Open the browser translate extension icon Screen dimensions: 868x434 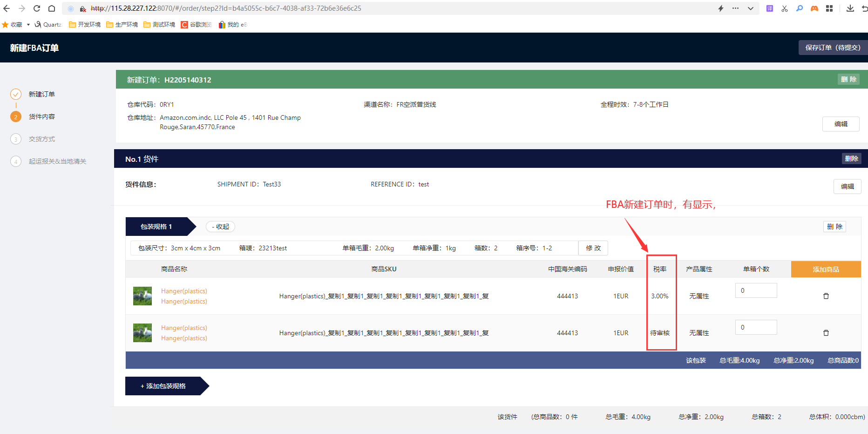pos(769,8)
